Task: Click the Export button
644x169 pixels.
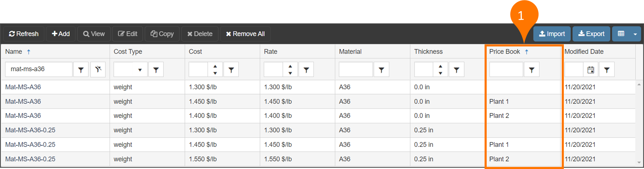Action: coord(591,34)
